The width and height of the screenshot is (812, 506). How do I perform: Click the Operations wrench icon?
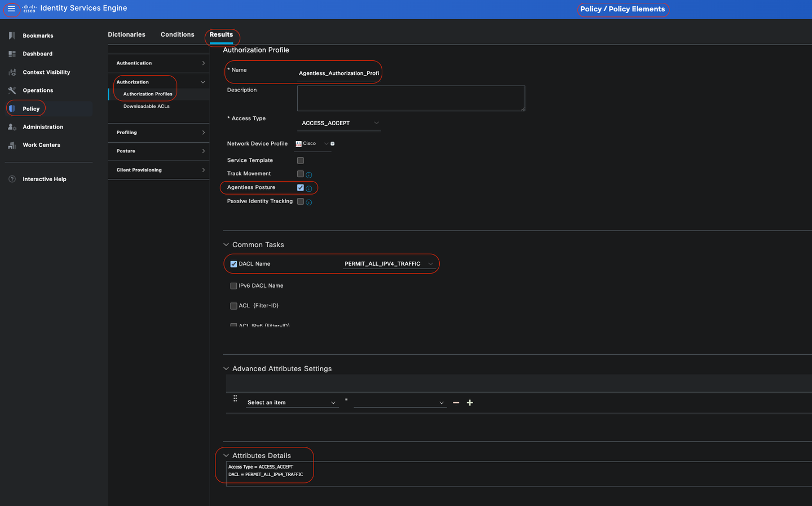pos(12,90)
